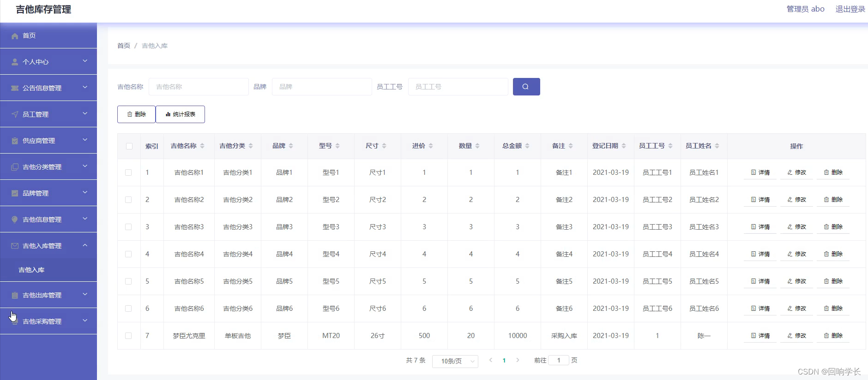
Task: Click sort arrows on 品牌 column
Action: click(291, 146)
